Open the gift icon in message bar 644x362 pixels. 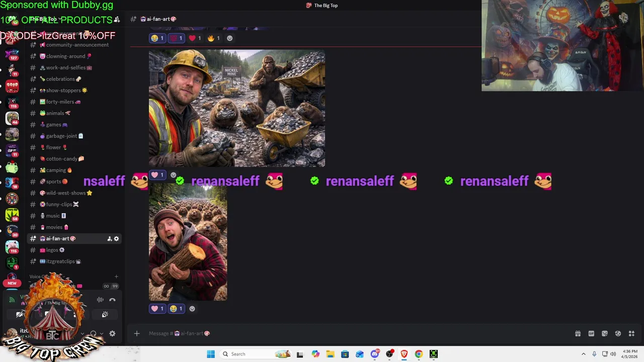tap(578, 333)
